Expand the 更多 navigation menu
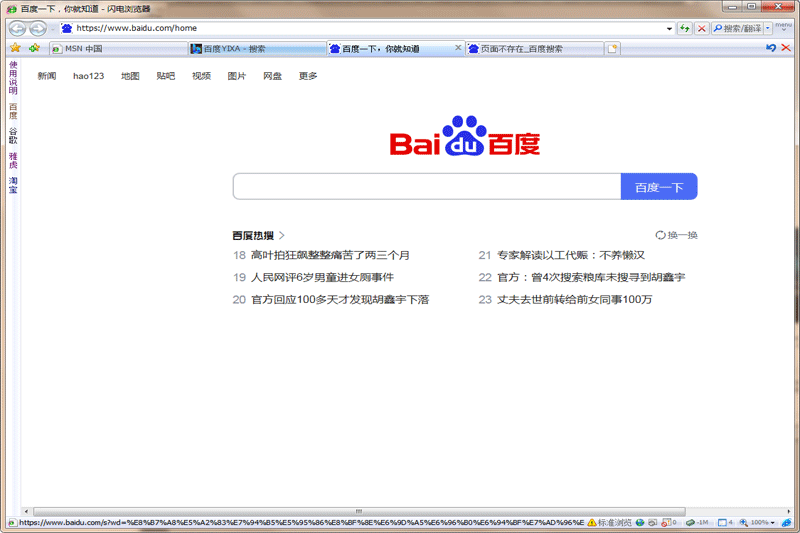Image resolution: width=800 pixels, height=533 pixels. 308,76
